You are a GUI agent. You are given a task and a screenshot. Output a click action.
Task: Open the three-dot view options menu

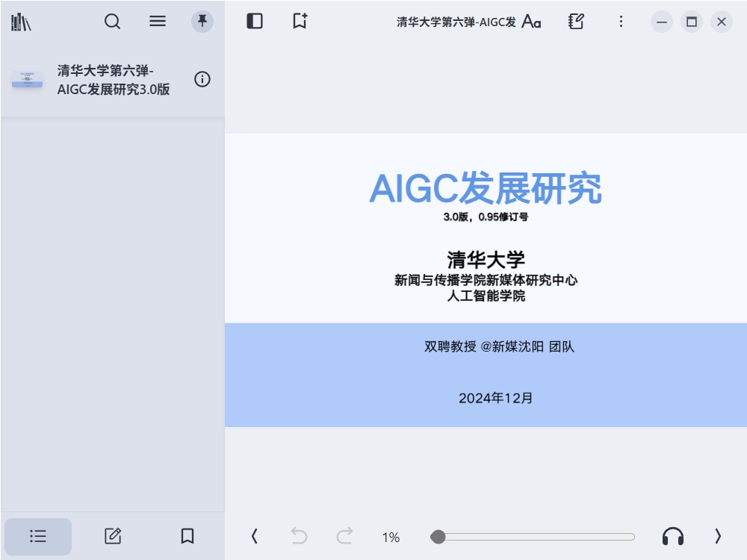[621, 22]
